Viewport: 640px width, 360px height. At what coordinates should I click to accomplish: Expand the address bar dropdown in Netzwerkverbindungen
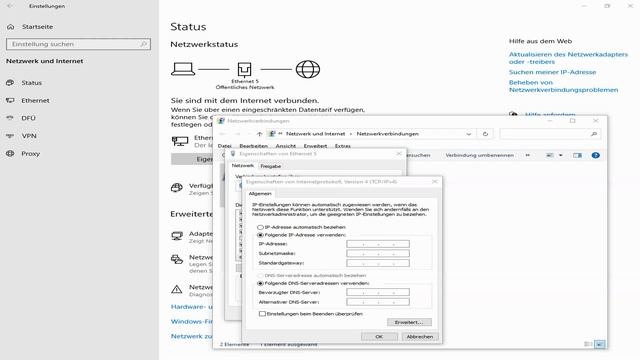(469, 134)
